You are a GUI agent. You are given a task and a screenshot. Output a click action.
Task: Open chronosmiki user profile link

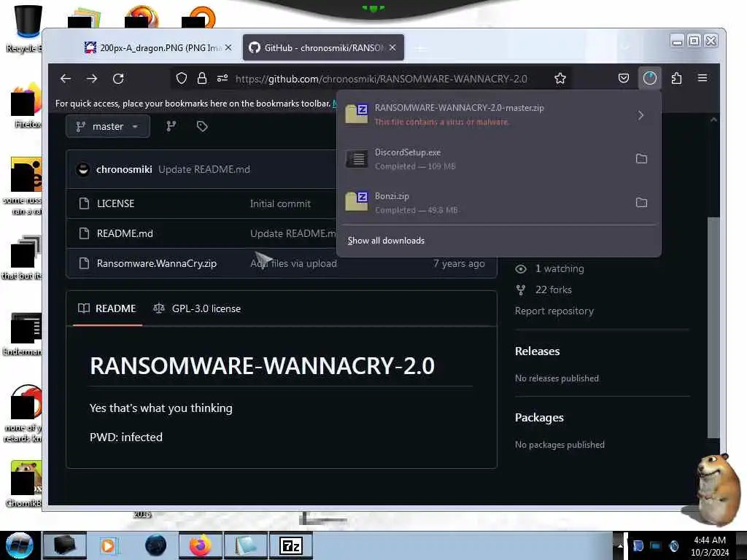(x=124, y=169)
